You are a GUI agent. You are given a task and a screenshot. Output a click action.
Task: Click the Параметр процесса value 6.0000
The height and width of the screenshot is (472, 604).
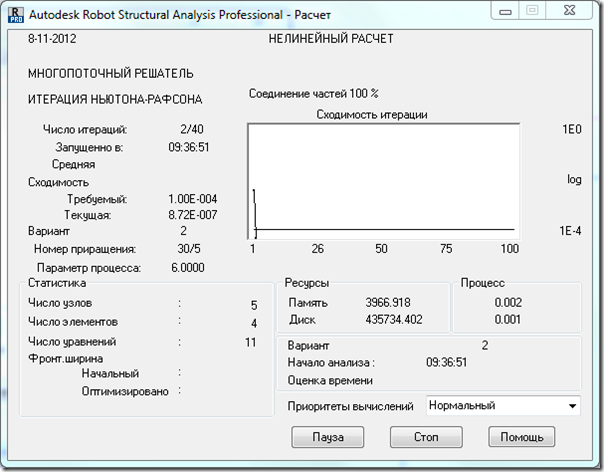187,268
